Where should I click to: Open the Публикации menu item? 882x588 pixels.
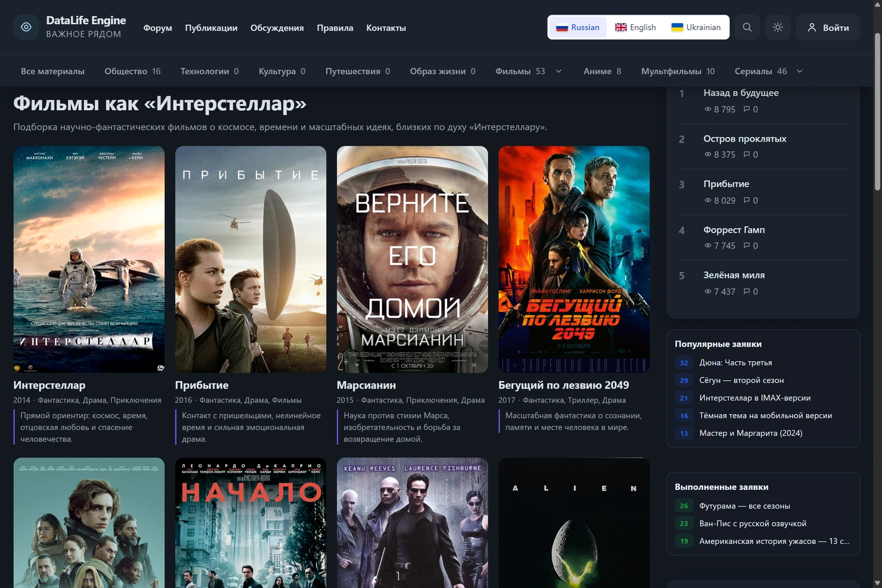211,28
